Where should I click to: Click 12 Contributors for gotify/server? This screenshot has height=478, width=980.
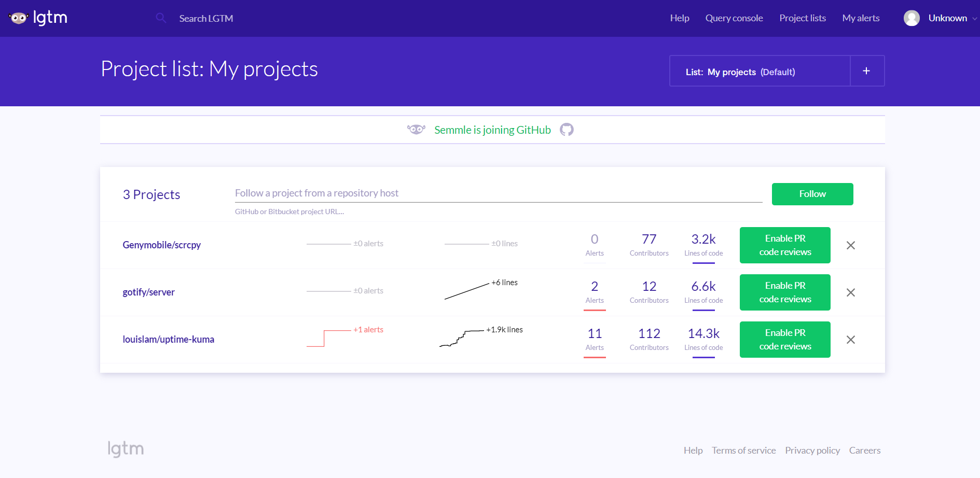coord(649,292)
